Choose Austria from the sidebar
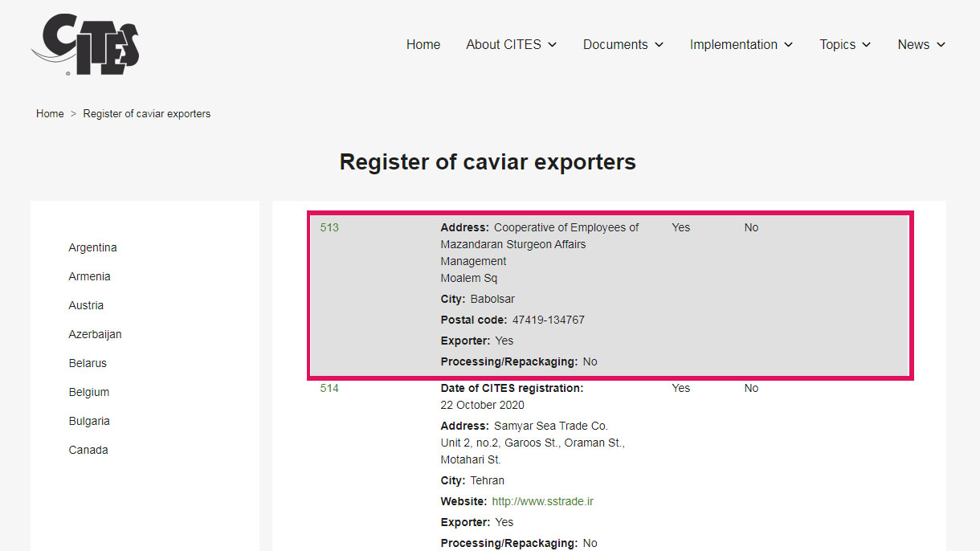This screenshot has height=551, width=980. pyautogui.click(x=86, y=305)
